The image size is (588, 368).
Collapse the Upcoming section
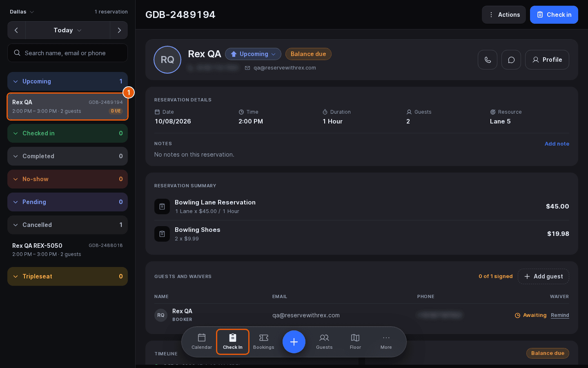click(x=68, y=81)
